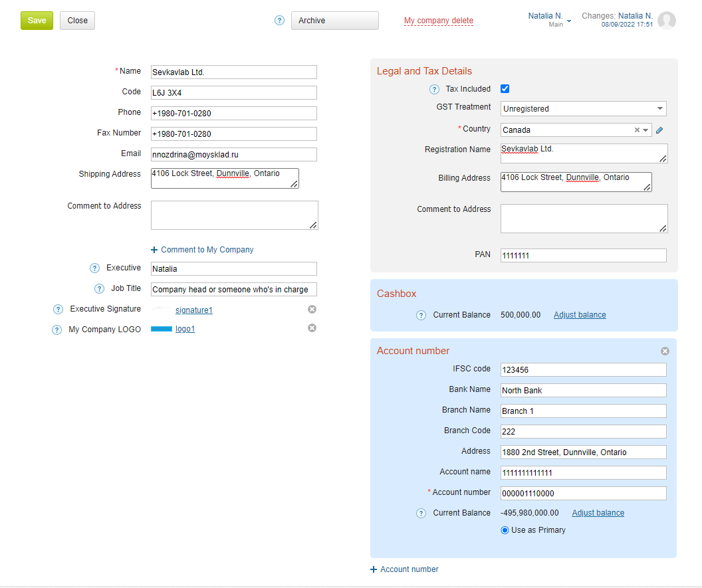
Task: Uncheck the Tax Included checkbox
Action: [505, 88]
